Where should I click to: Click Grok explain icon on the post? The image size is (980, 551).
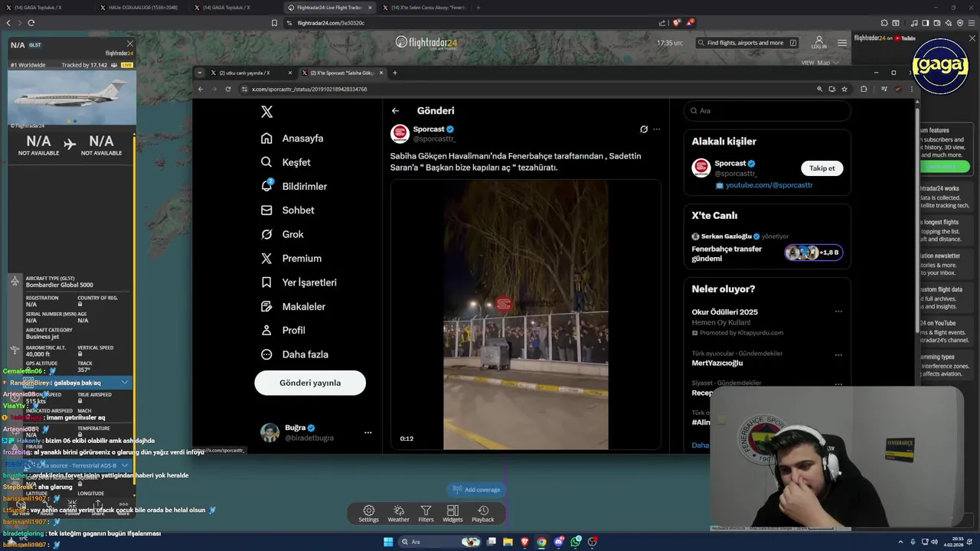coord(644,129)
